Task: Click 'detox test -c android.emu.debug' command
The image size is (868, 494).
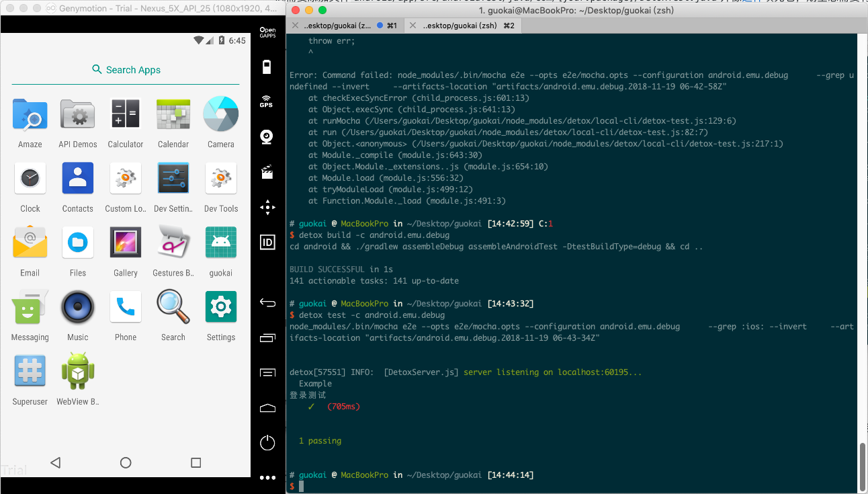Action: coord(372,315)
